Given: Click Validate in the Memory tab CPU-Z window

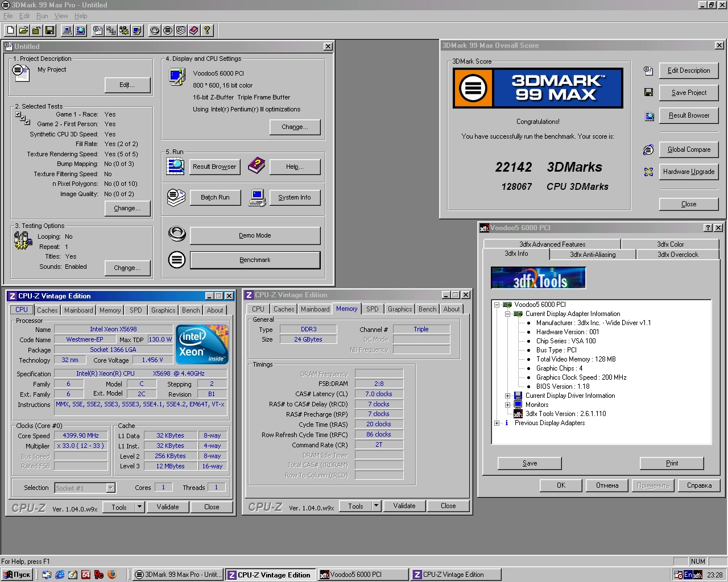Looking at the screenshot, I should pyautogui.click(x=404, y=506).
